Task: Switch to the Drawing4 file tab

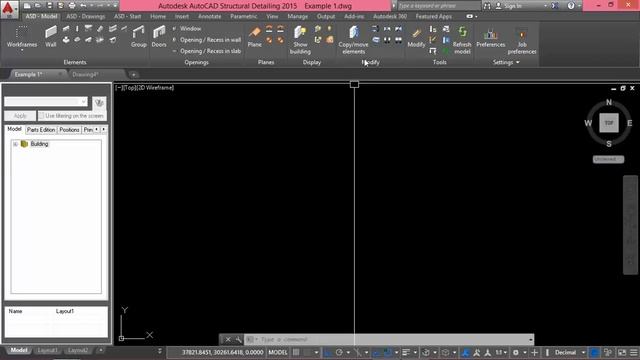Action: pos(85,75)
